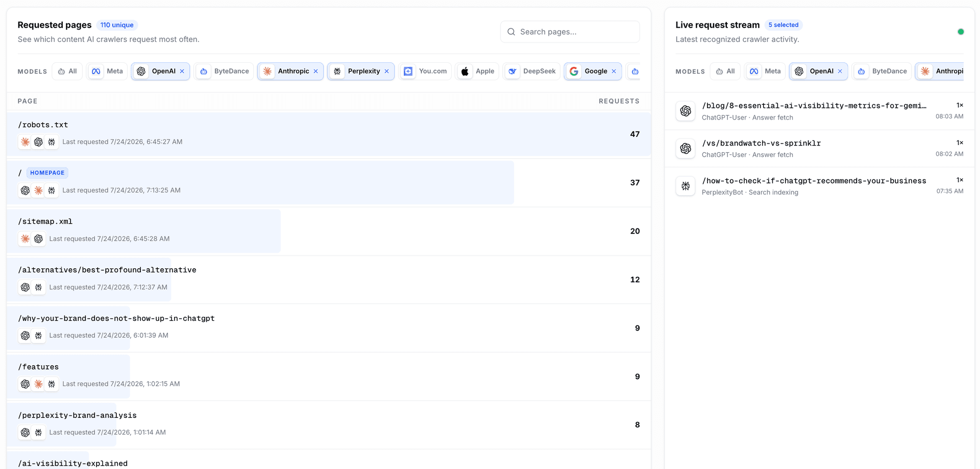Screen dimensions: 980x469
Task: Click Anthropic crawler icon on homepage row
Action: (x=38, y=191)
